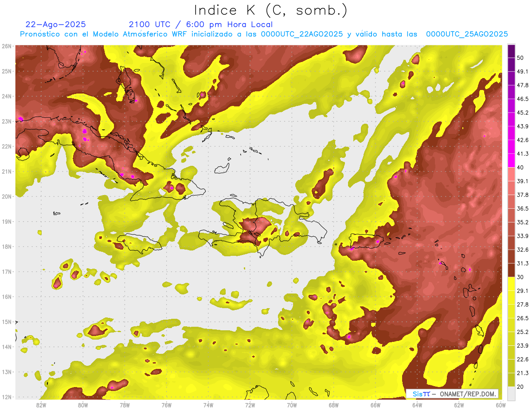Click the latitude label '15N'
Image resolution: width=532 pixels, height=411 pixels.
point(7,322)
